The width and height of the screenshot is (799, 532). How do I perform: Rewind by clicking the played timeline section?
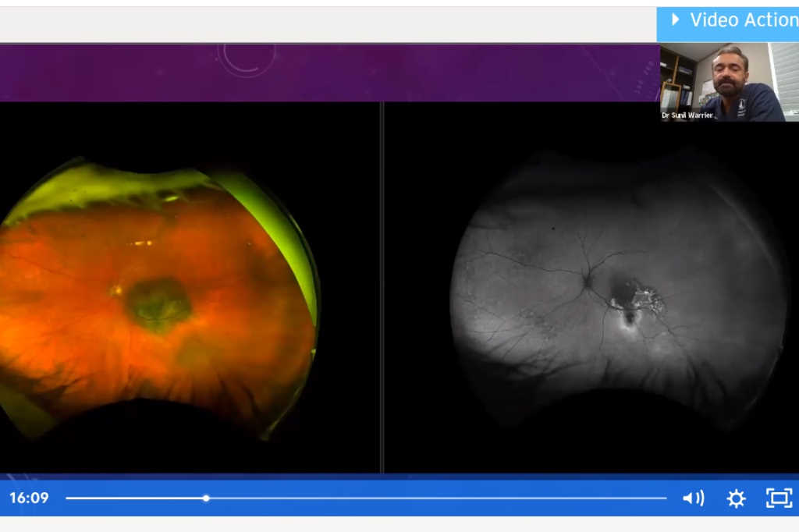click(x=133, y=498)
